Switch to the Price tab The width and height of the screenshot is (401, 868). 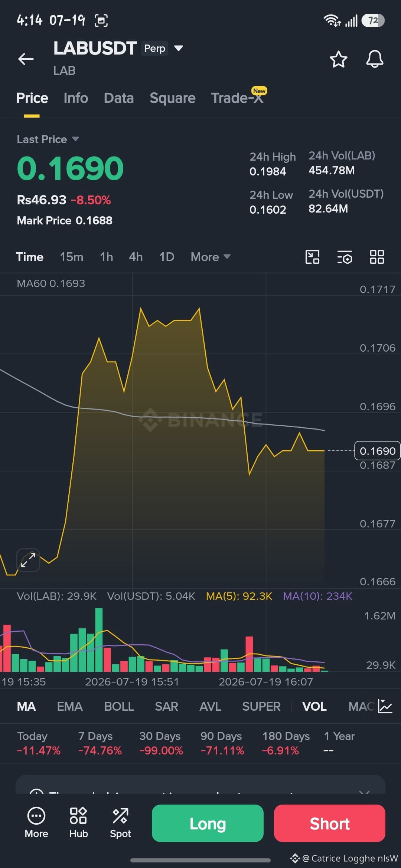coord(32,98)
